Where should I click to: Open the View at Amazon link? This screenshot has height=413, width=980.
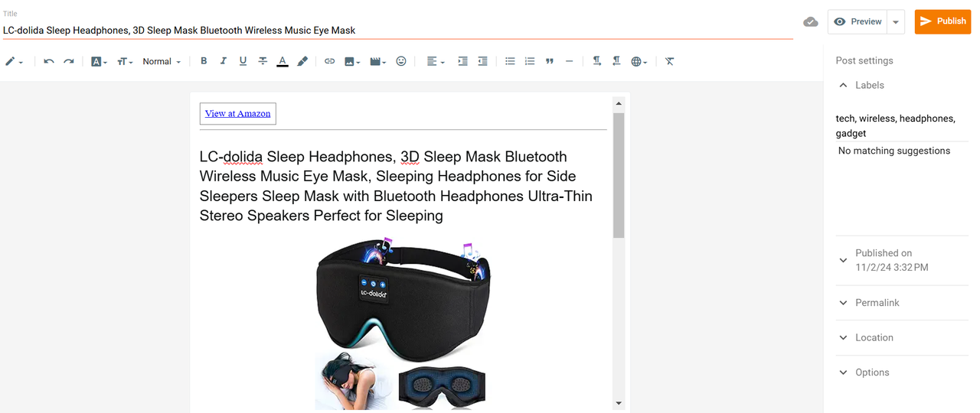coord(237,113)
